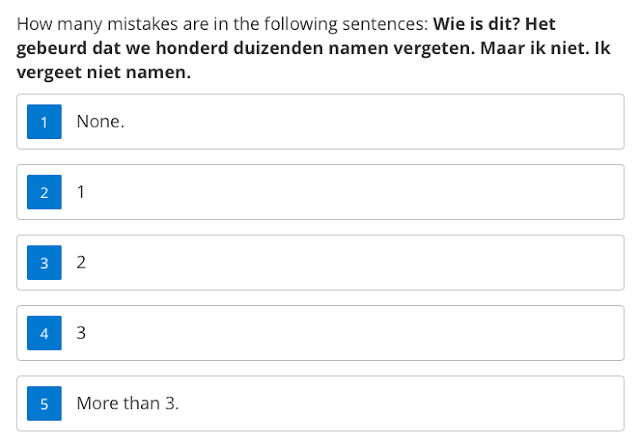Viewport: 640px width, 445px height.
Task: Click the blue number 3 badge
Action: tap(44, 263)
